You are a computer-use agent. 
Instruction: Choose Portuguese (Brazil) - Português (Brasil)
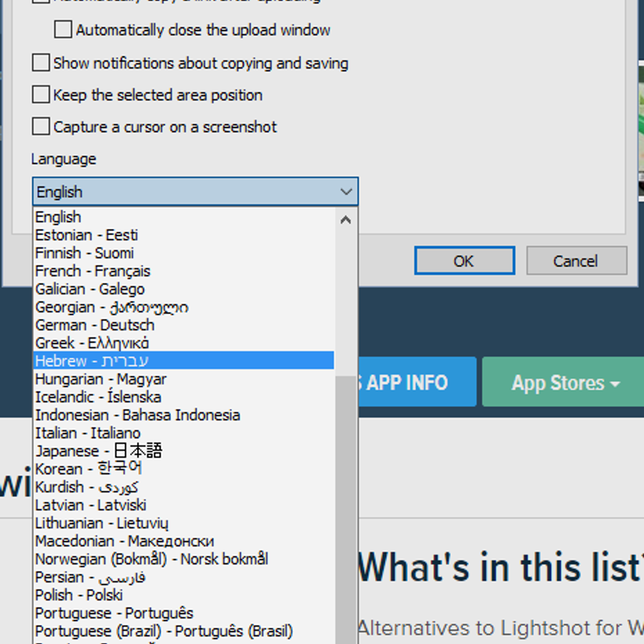[x=184, y=631]
